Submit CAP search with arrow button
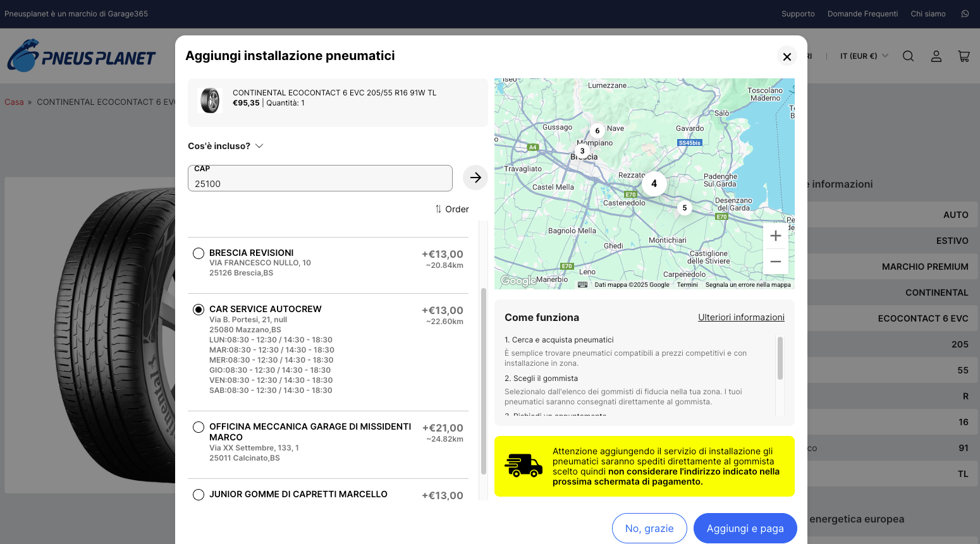 pyautogui.click(x=475, y=178)
